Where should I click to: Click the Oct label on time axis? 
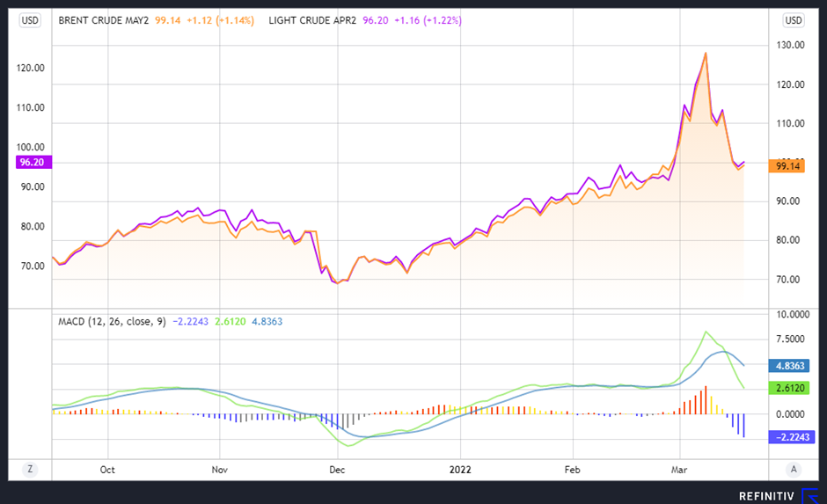pyautogui.click(x=107, y=470)
